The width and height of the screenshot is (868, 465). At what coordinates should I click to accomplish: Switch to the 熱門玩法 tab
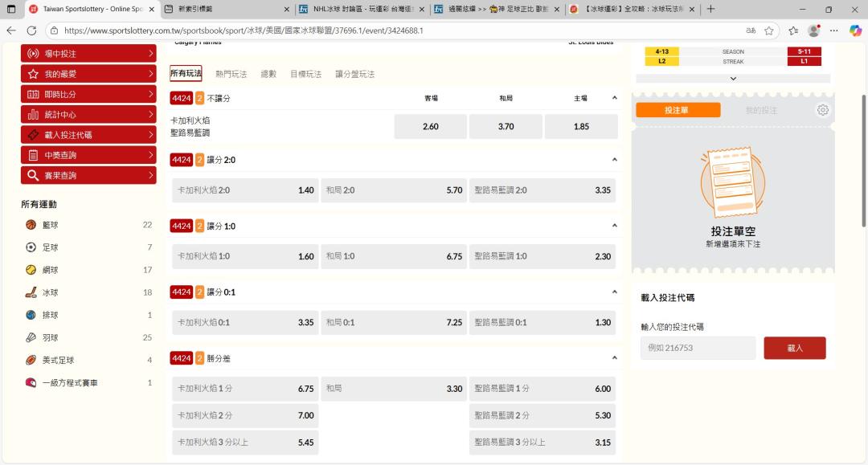tap(231, 74)
